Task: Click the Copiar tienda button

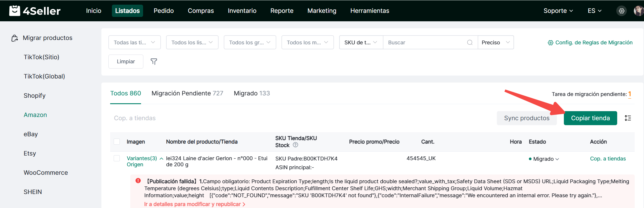Action: (590, 118)
